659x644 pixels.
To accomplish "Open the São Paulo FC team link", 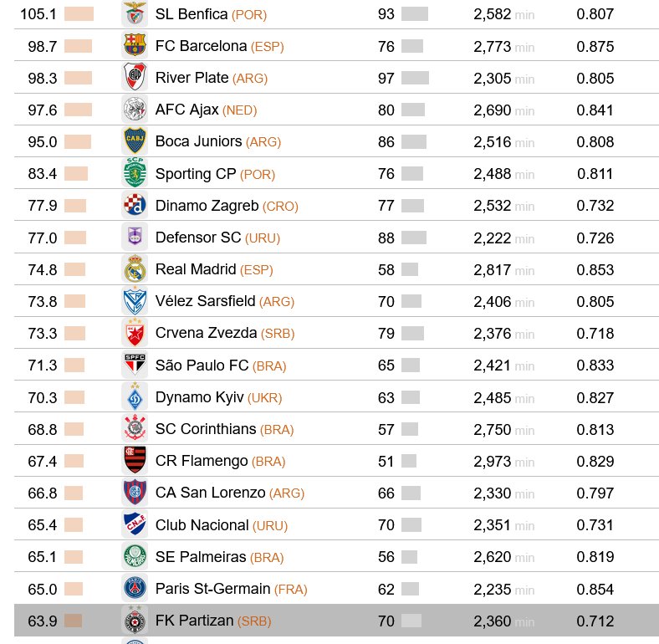I will click(202, 365).
